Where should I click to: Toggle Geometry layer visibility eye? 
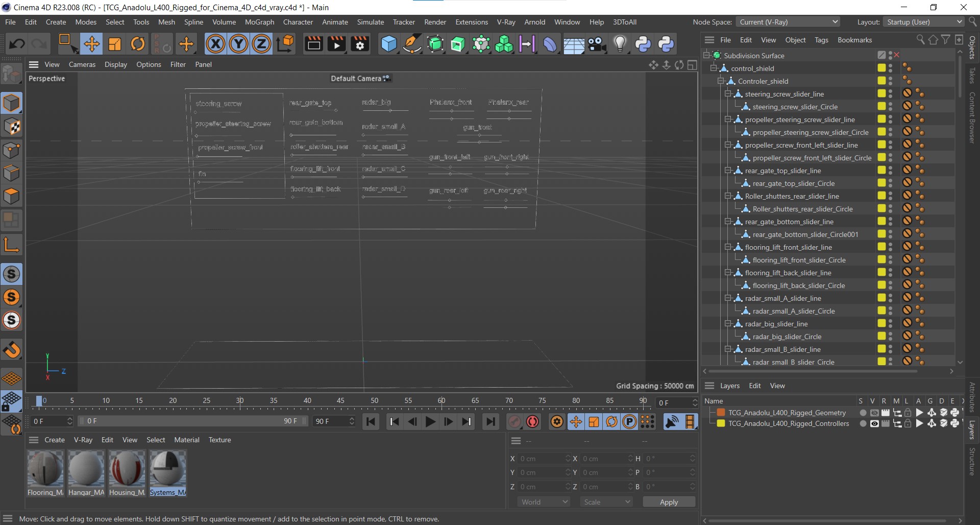click(874, 413)
